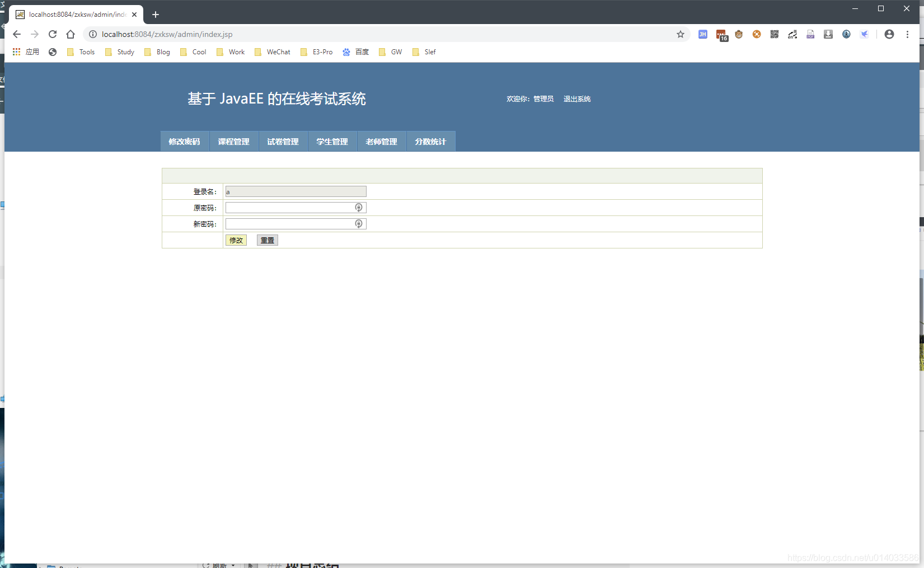Image resolution: width=924 pixels, height=568 pixels.
Task: Expand the Tools bookmark folder
Action: (81, 52)
